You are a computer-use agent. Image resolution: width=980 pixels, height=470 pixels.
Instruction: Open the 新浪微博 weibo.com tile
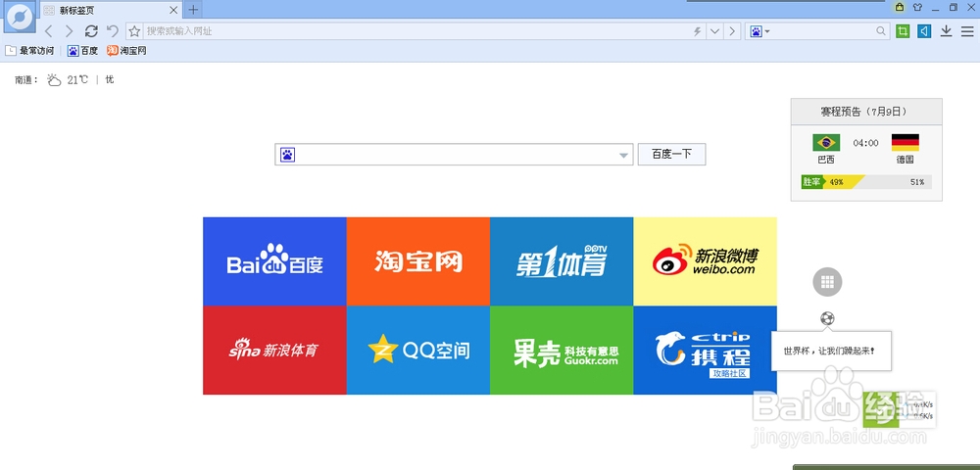705,261
